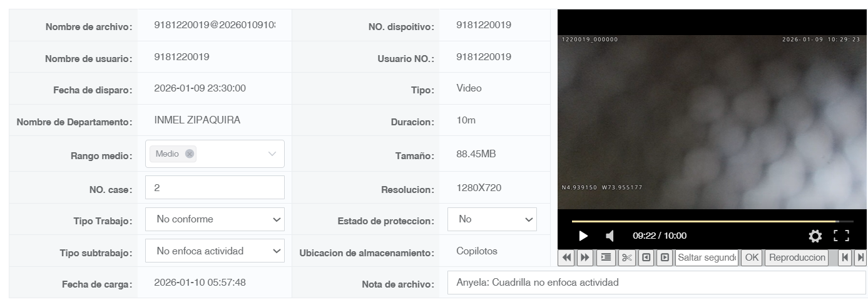Open the Tipo Trabajo dropdown
This screenshot has width=868, height=307.
tap(215, 219)
